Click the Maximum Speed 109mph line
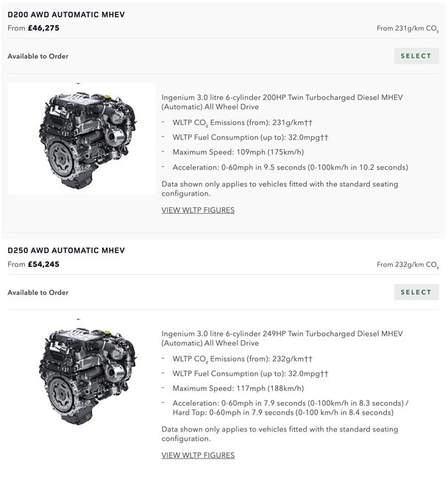Screen dimensions: 448x477 [x=238, y=152]
